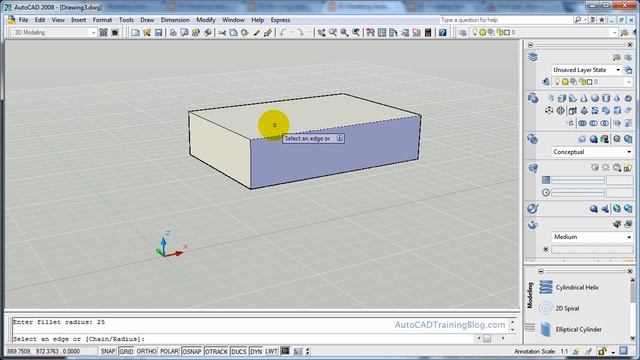Viewport: 640px width, 360px height.
Task: Toggle DUCS in status bar
Action: [x=239, y=351]
